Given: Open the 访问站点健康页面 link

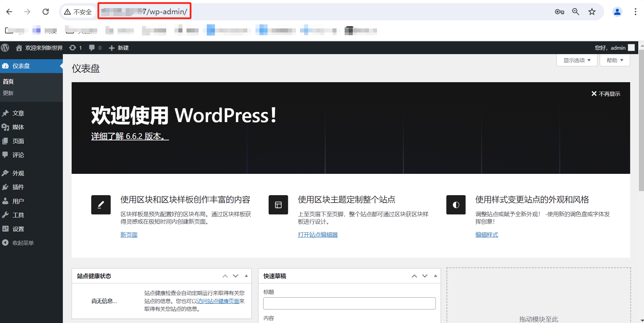Looking at the screenshot, I should click(x=218, y=301).
